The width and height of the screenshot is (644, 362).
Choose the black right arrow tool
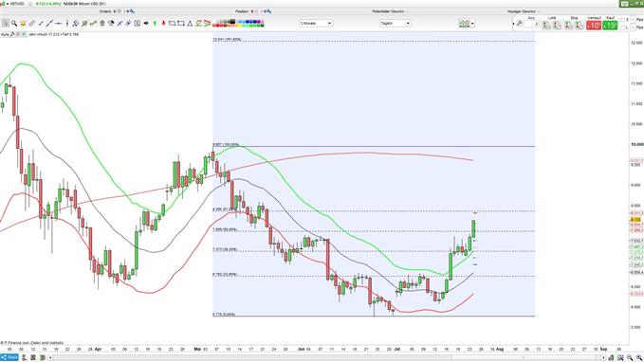pos(146,24)
